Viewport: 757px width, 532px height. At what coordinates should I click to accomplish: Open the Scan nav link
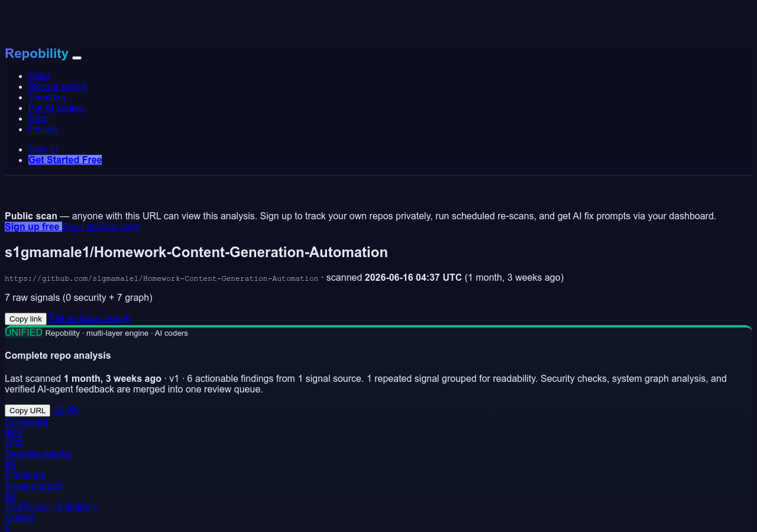(x=39, y=76)
